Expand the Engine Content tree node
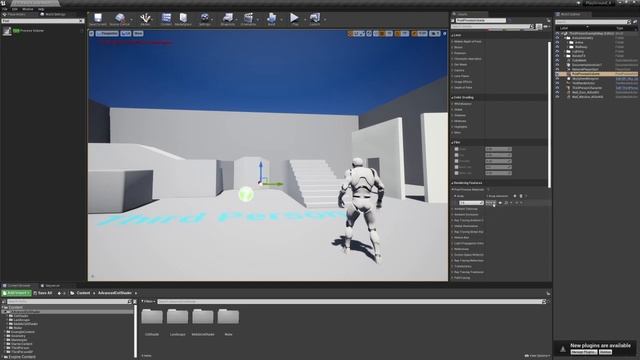 click(x=3, y=357)
